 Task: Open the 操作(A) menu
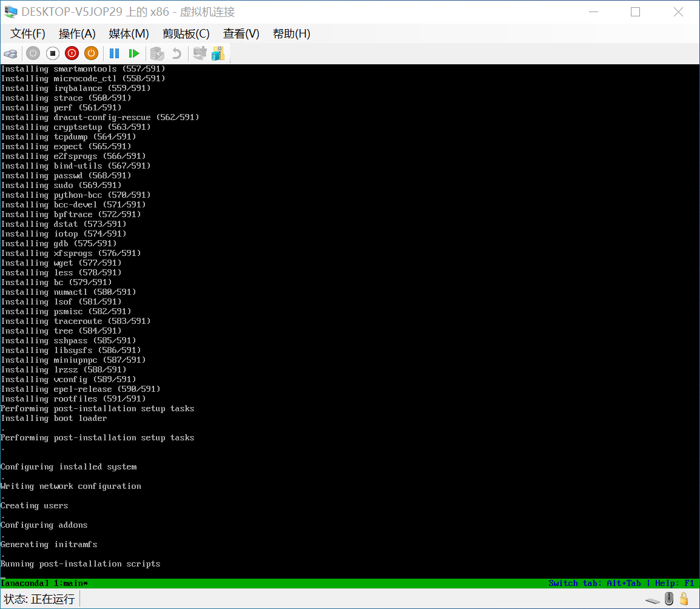[x=77, y=33]
